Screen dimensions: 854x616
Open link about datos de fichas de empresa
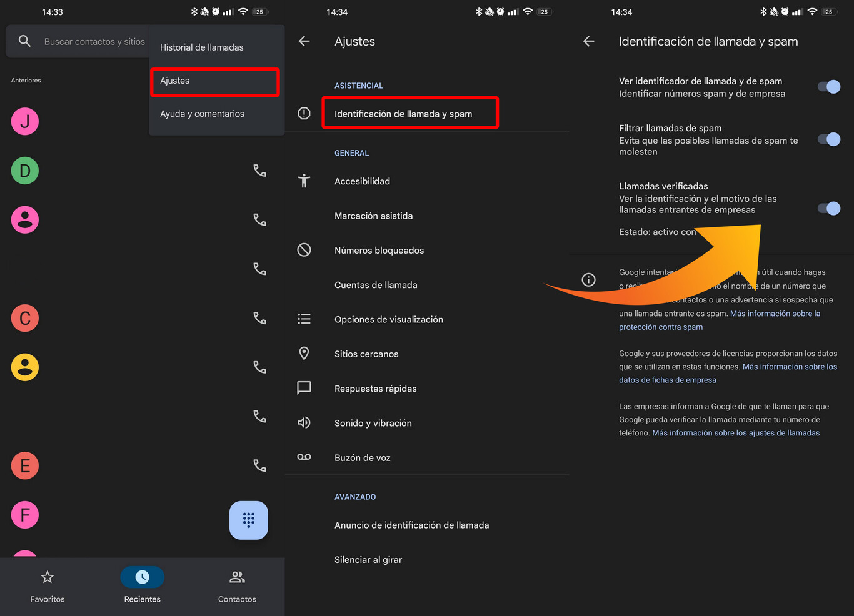[728, 374]
